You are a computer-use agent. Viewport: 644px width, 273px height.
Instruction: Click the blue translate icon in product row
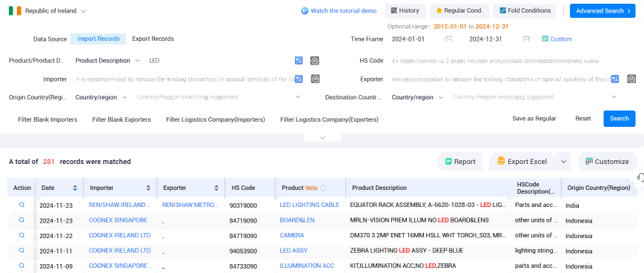click(x=299, y=60)
